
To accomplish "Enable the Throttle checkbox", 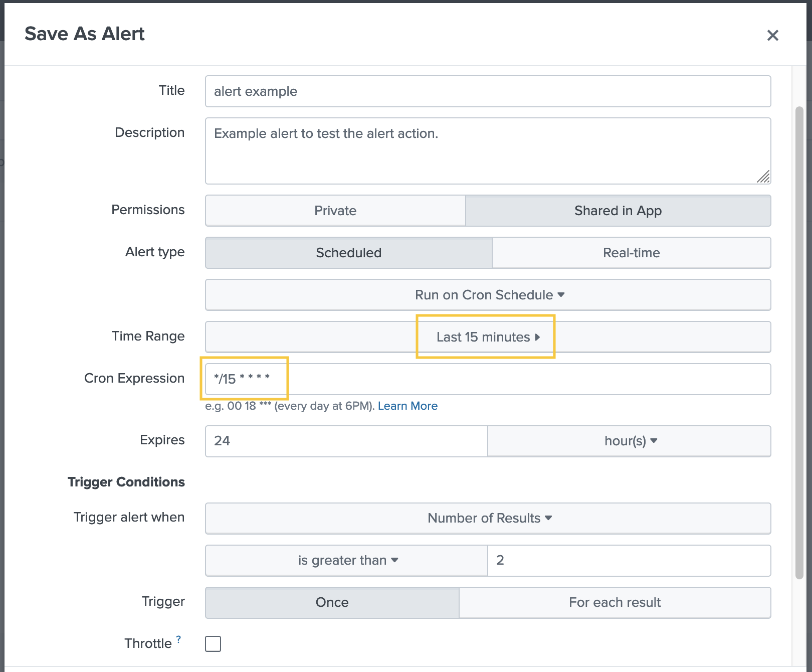I will coord(213,643).
